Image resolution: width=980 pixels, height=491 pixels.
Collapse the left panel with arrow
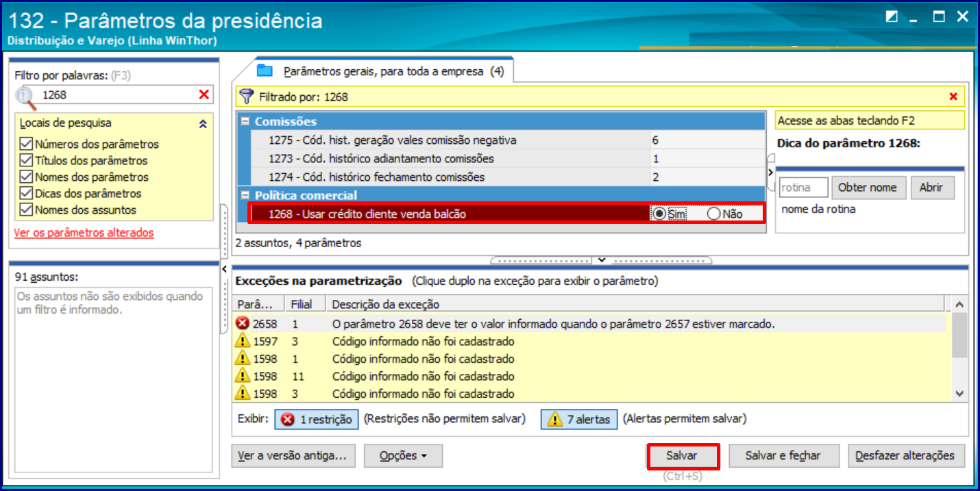223,269
